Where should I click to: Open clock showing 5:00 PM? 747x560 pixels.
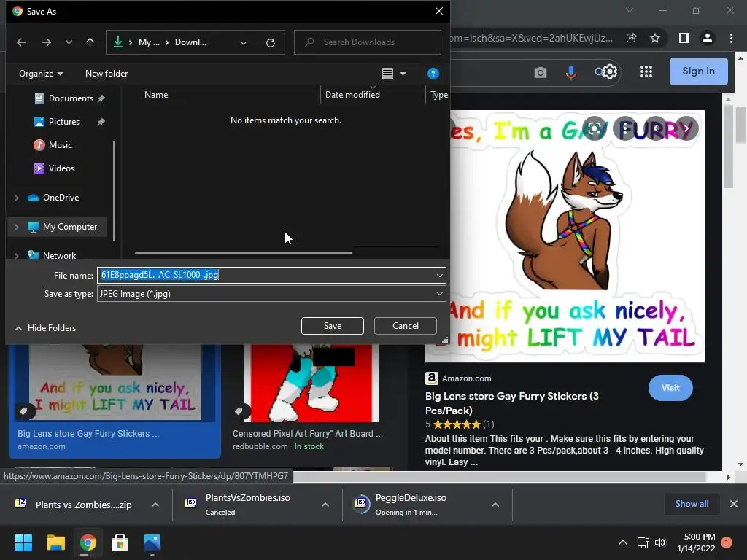click(x=697, y=542)
